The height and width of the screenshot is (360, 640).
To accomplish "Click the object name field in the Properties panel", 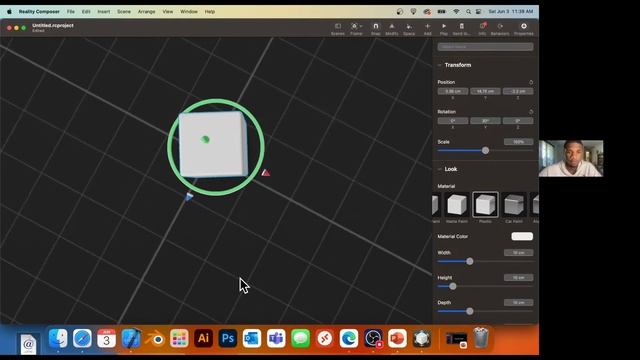I will pyautogui.click(x=485, y=47).
